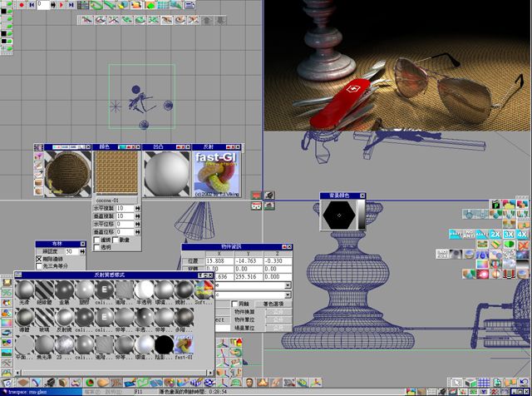The width and height of the screenshot is (532, 396).
Task: Click the stepper arrows beside 水平複製 value
Action: pos(135,206)
